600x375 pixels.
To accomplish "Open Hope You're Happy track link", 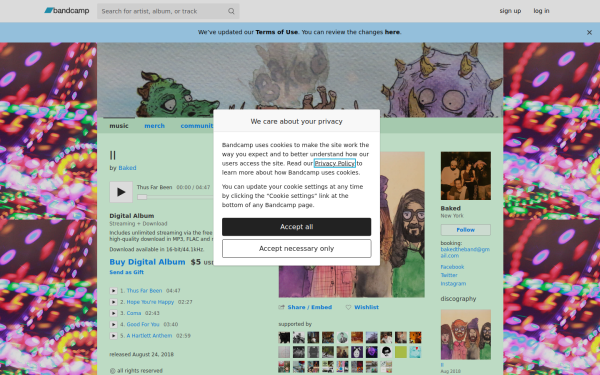I will click(x=150, y=302).
